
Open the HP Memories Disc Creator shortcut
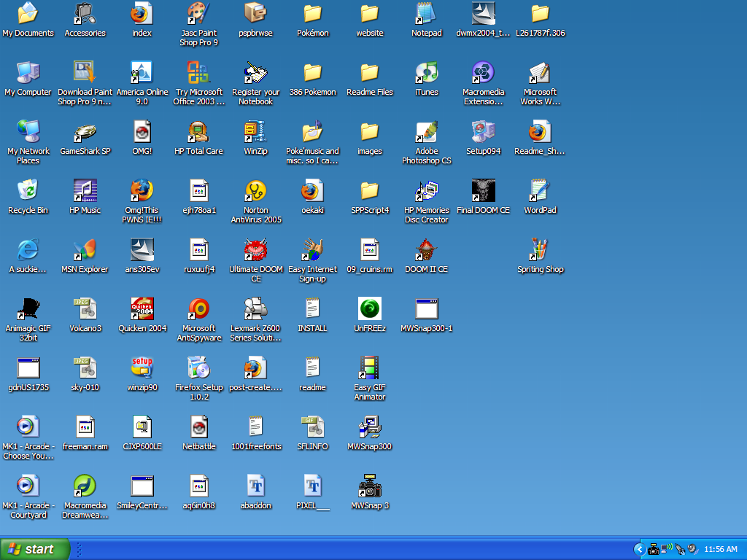coord(426,190)
